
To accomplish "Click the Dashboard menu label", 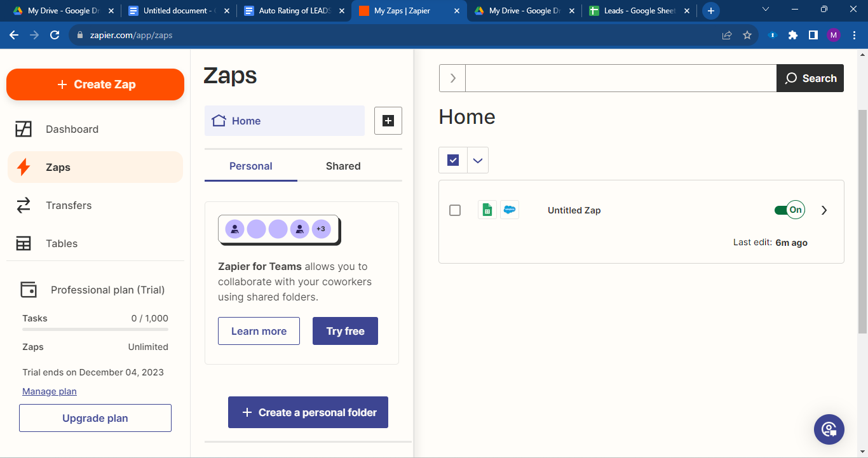I will [72, 129].
